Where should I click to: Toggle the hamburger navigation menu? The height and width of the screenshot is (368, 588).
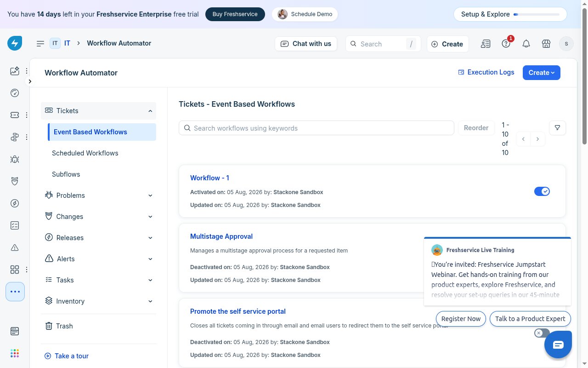coord(40,43)
